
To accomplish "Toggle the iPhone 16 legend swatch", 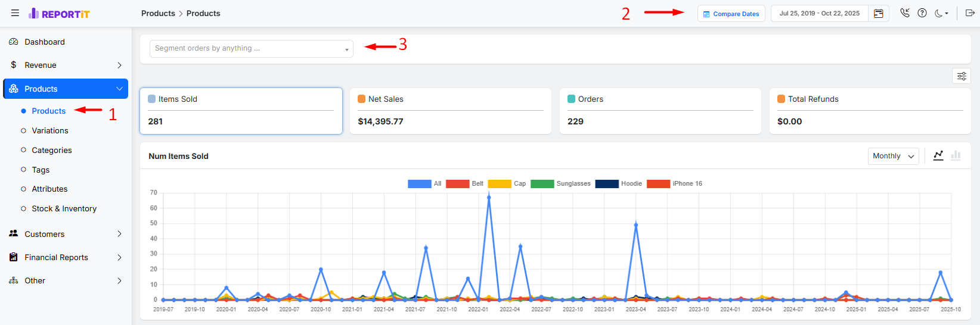I will tap(659, 183).
